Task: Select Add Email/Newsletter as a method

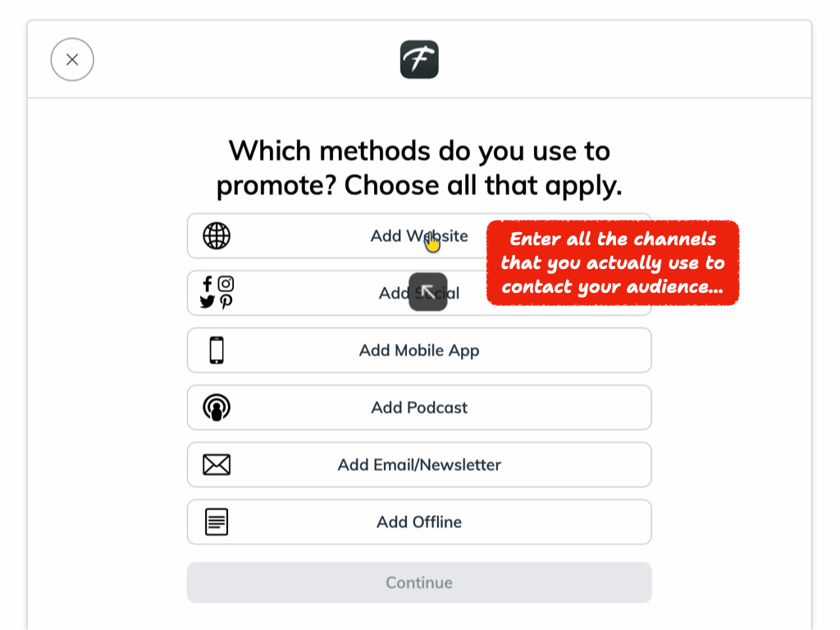Action: click(419, 464)
